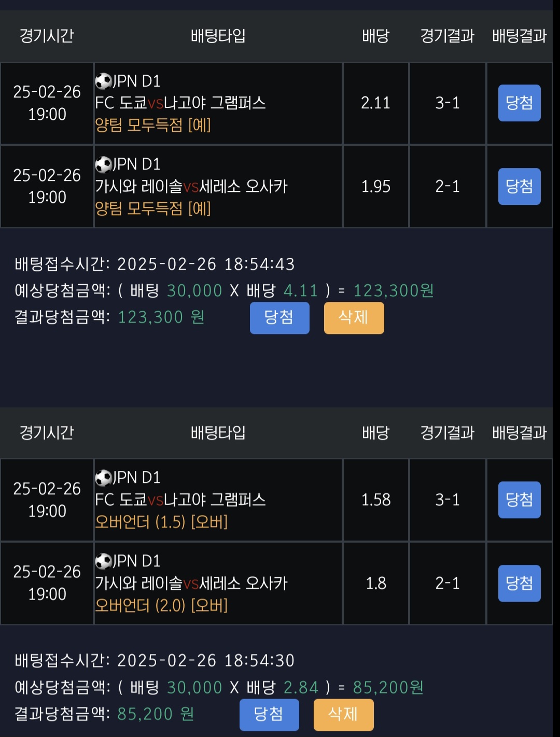Click the soccer ball icon in the 1.58 odds row
Image resolution: width=560 pixels, height=737 pixels.
pos(103,478)
